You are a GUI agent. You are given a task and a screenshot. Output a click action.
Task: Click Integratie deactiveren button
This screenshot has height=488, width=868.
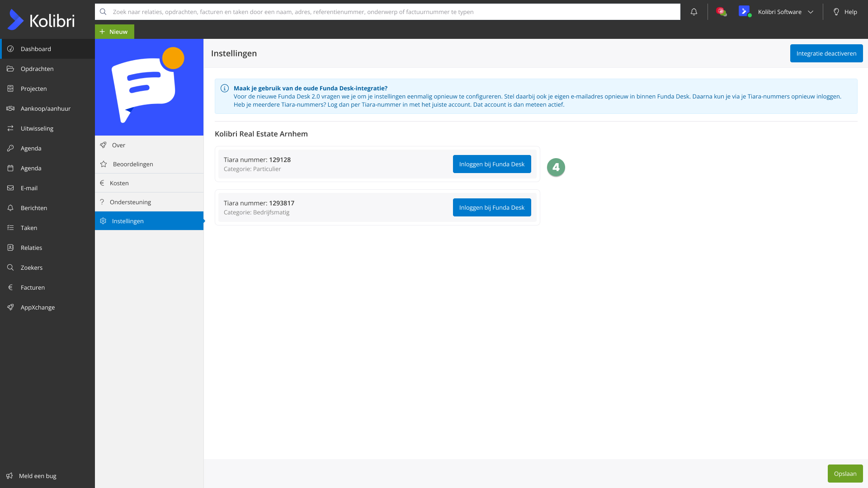pos(826,53)
